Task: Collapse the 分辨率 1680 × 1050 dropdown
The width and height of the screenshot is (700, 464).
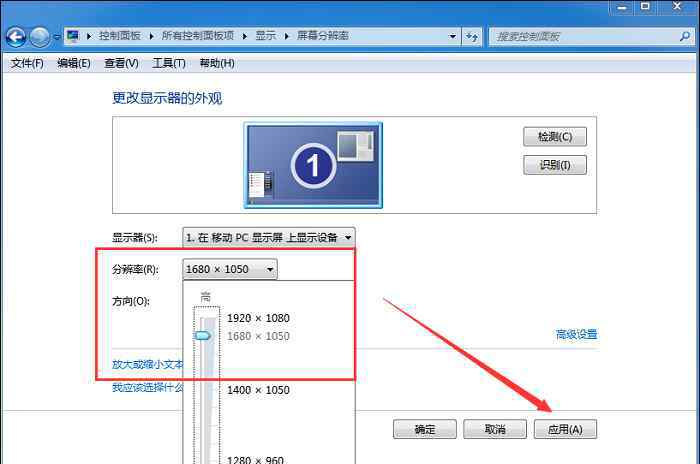Action: coord(230,269)
